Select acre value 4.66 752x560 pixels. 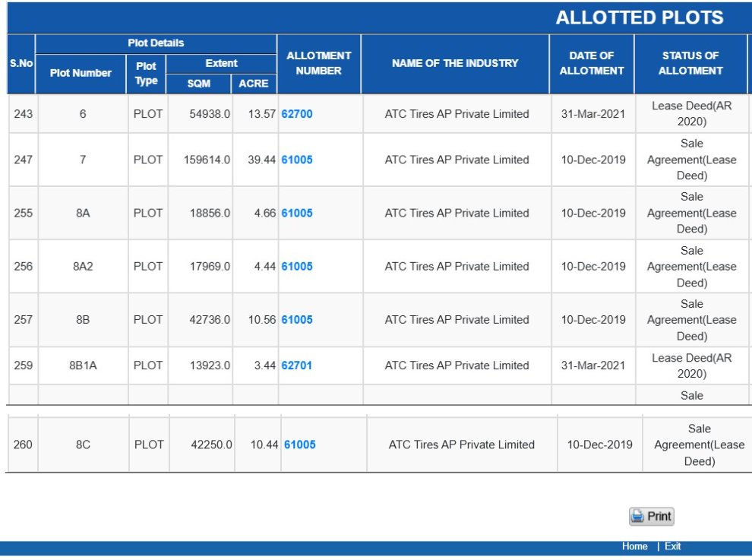pyautogui.click(x=265, y=213)
